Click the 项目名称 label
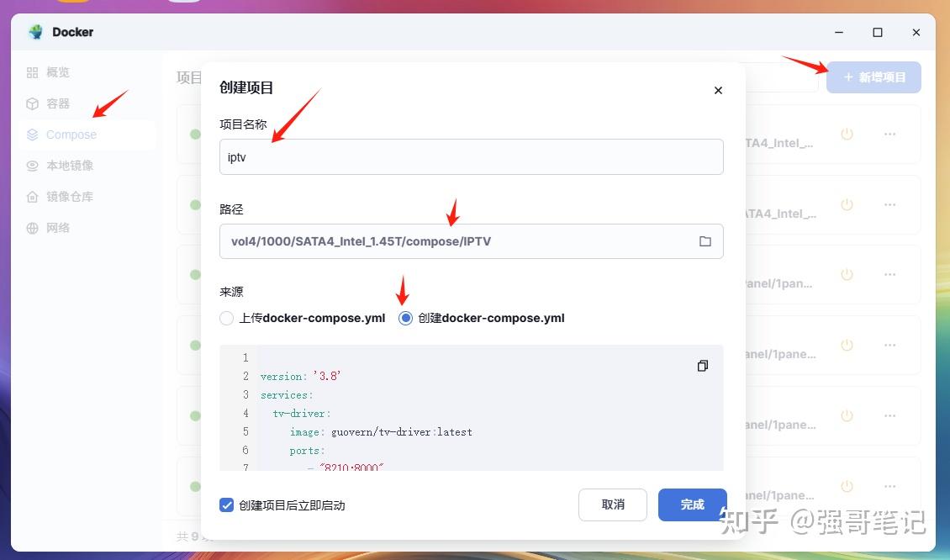The width and height of the screenshot is (950, 560). 243,124
